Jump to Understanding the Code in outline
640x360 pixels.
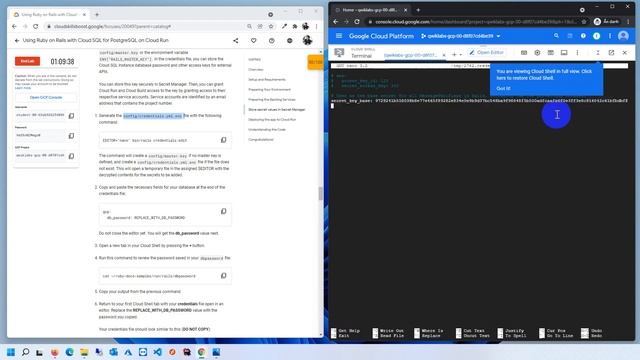[267, 129]
